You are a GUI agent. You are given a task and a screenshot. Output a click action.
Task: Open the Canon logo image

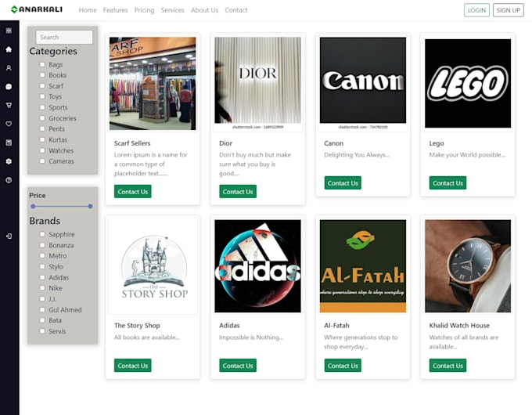[x=363, y=84]
